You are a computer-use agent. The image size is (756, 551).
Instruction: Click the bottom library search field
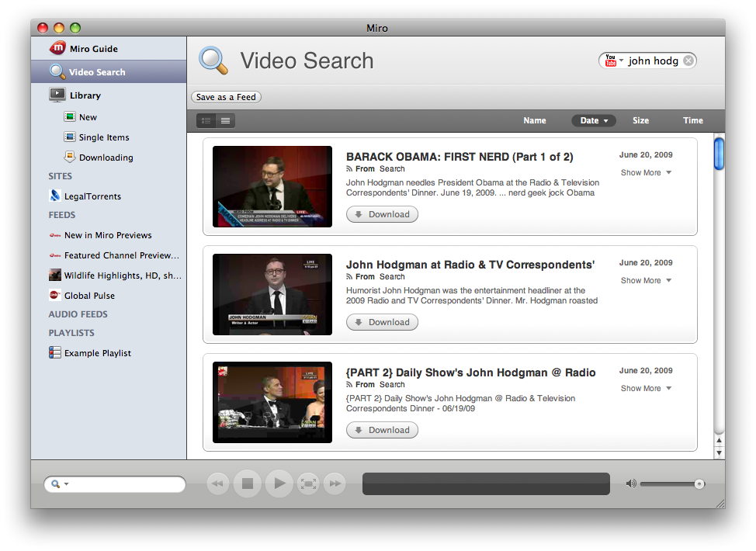click(115, 484)
